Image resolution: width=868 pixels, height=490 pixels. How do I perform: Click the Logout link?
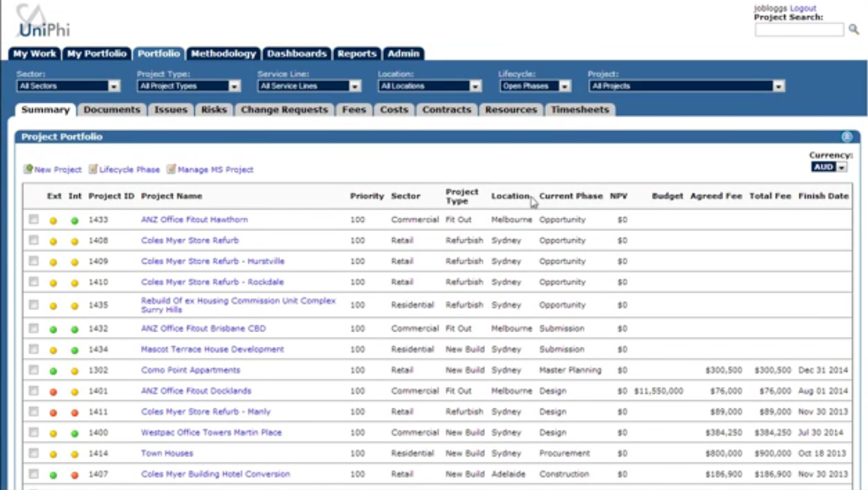803,8
